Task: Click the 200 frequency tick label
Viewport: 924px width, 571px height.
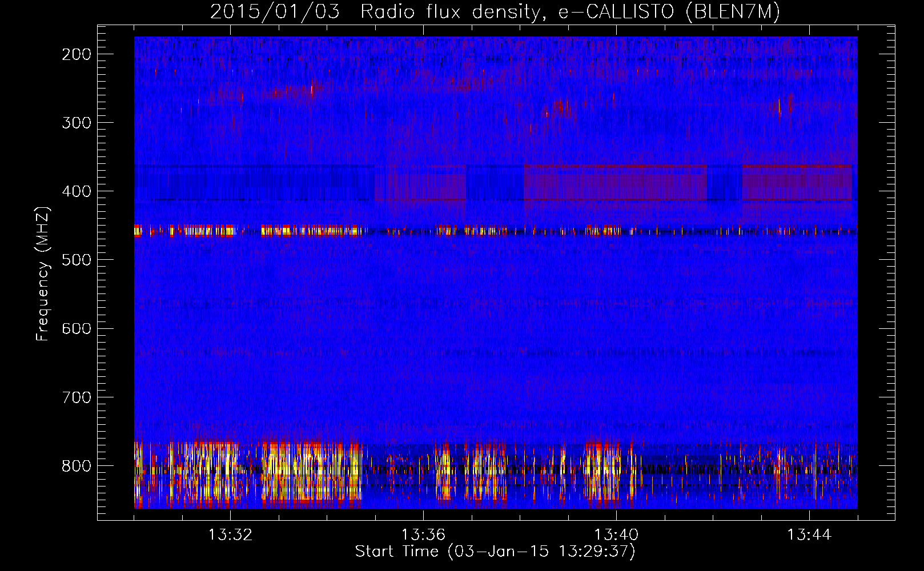Action: [77, 54]
